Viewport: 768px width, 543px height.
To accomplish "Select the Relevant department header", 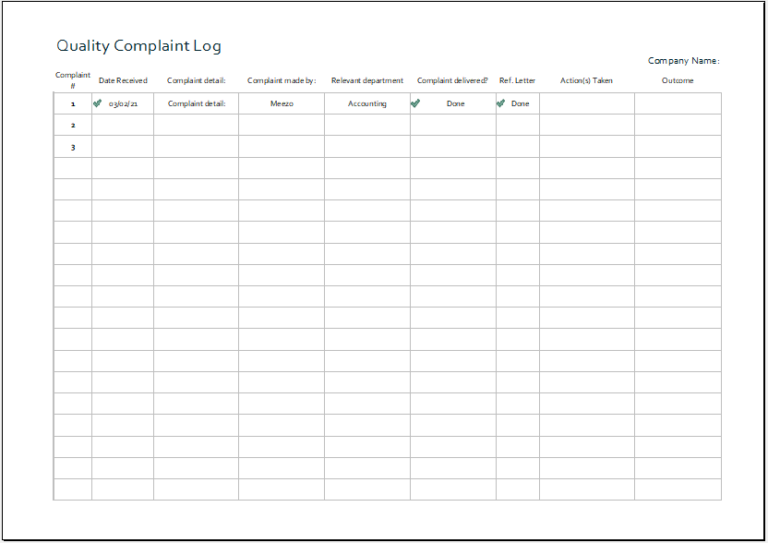I will click(367, 81).
